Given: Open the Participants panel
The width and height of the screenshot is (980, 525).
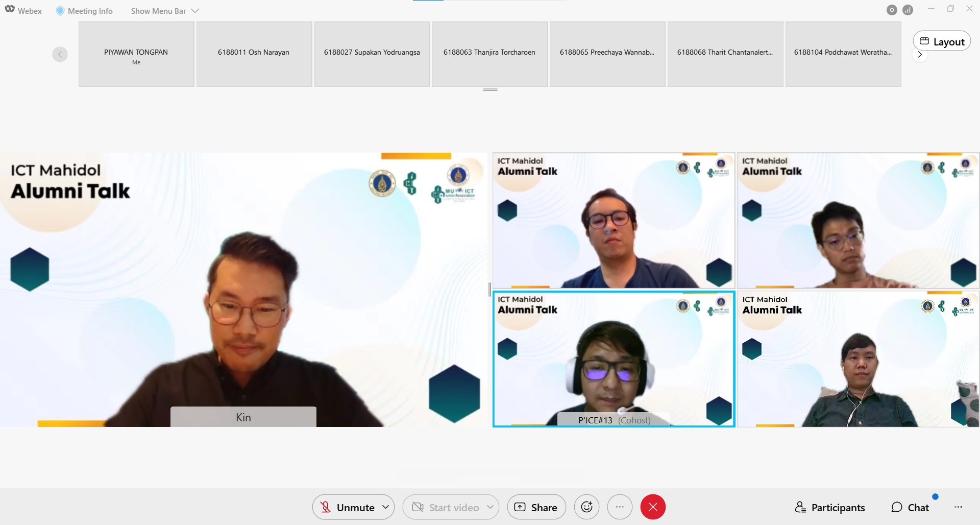Looking at the screenshot, I should (830, 507).
